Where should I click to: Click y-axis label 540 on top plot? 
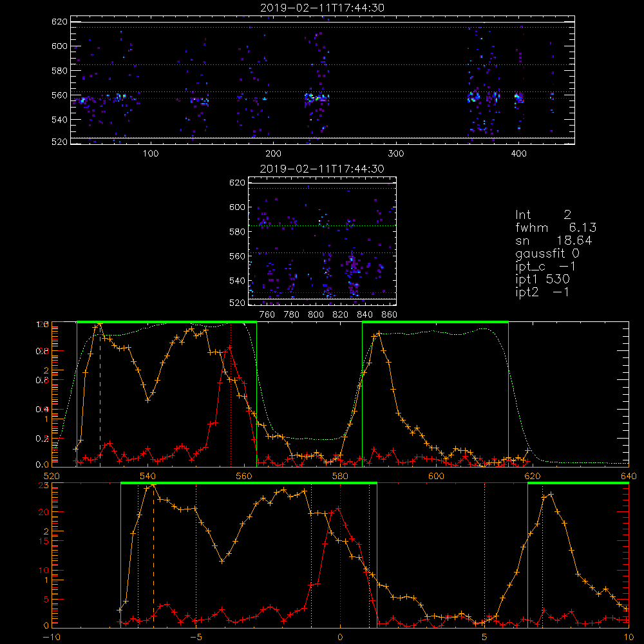59,120
